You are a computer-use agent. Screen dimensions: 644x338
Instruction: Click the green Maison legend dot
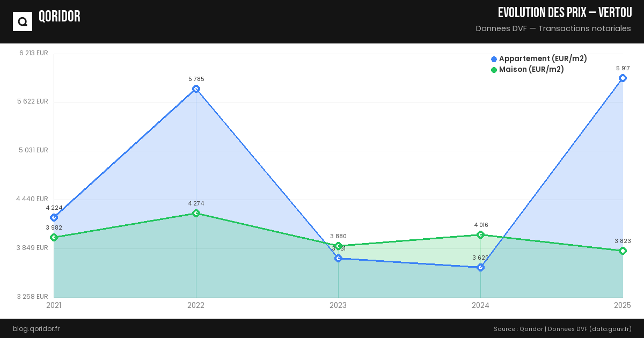click(x=494, y=70)
